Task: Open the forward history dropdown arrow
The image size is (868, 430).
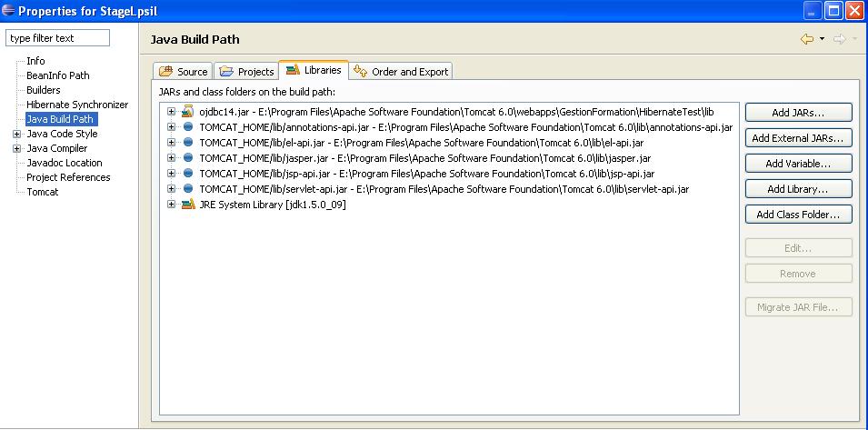Action: (854, 39)
